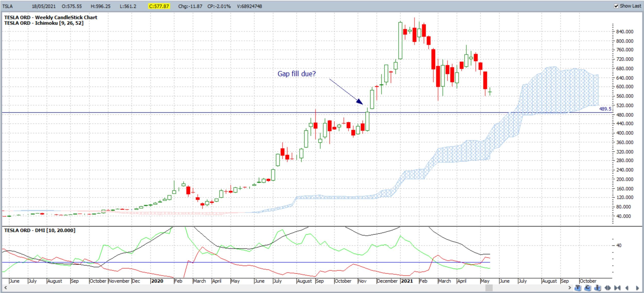
Task: Click the 'Ichimoku [9, 26, 52]' indicator label
Action: tap(59, 23)
